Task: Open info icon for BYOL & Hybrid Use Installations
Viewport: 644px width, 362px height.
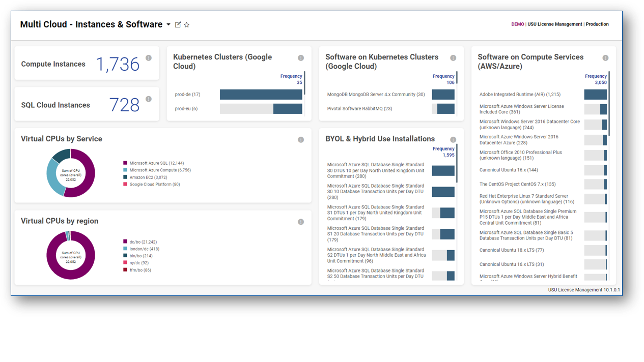Action: pos(453,140)
